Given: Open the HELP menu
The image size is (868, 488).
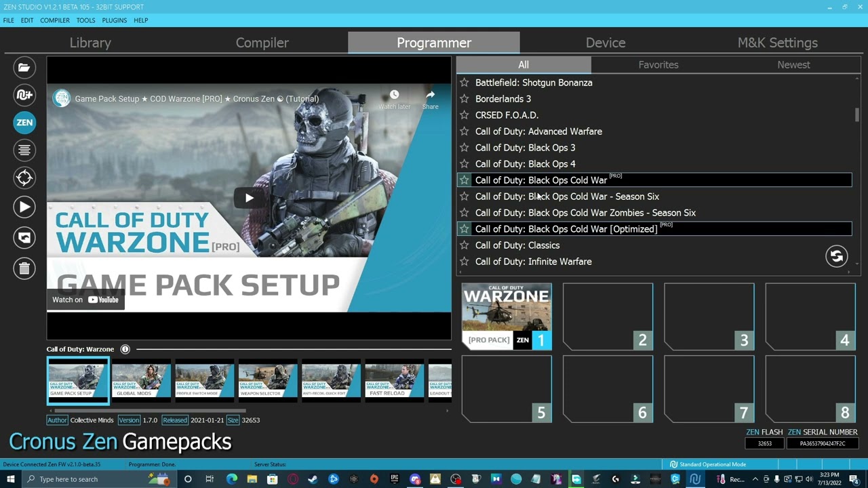Looking at the screenshot, I should click(141, 20).
